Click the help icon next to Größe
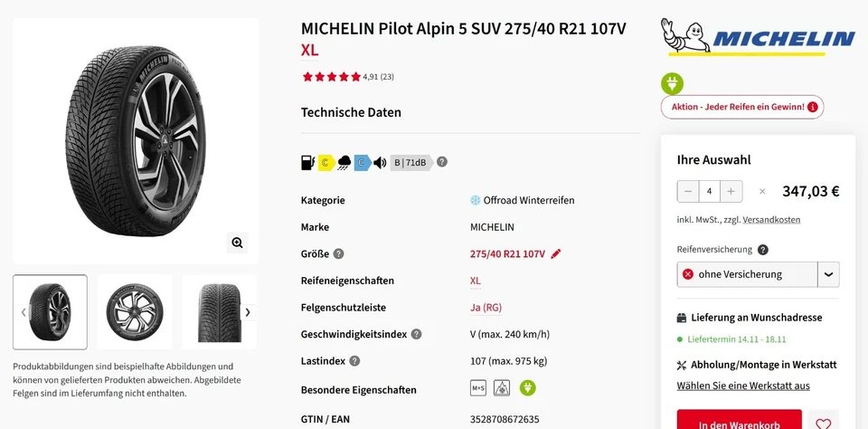This screenshot has height=429, width=868. [x=338, y=254]
